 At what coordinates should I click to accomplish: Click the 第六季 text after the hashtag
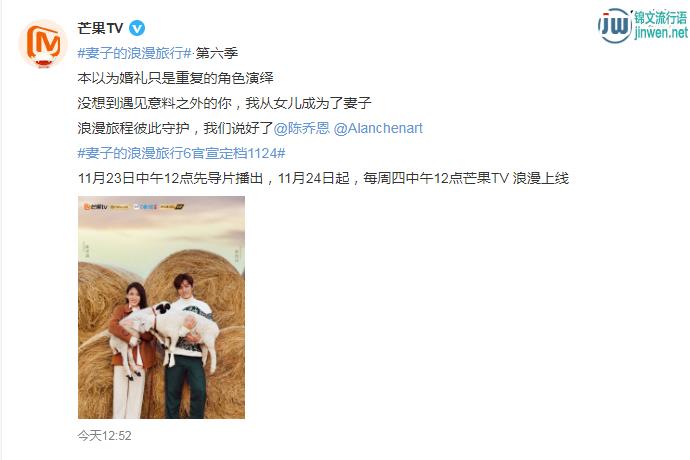click(x=217, y=53)
